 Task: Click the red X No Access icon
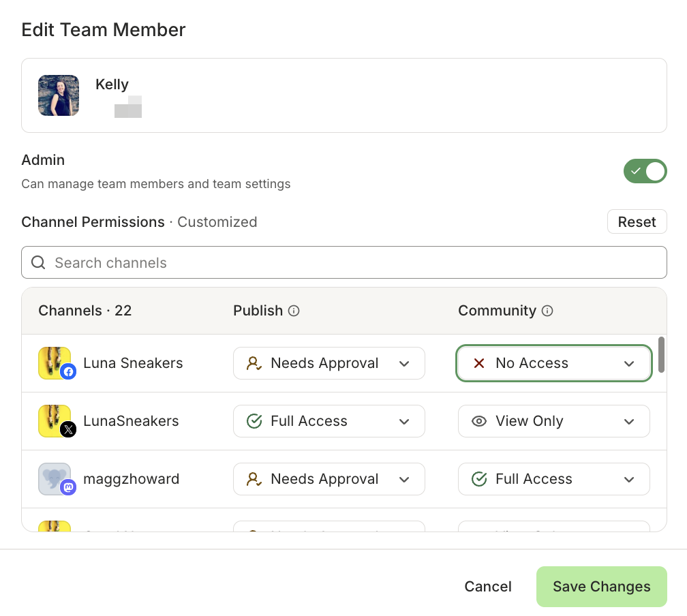tap(479, 363)
